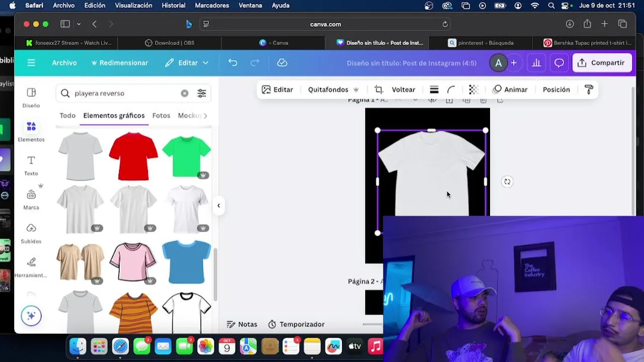Open the Texto sidebar panel

pyautogui.click(x=31, y=165)
